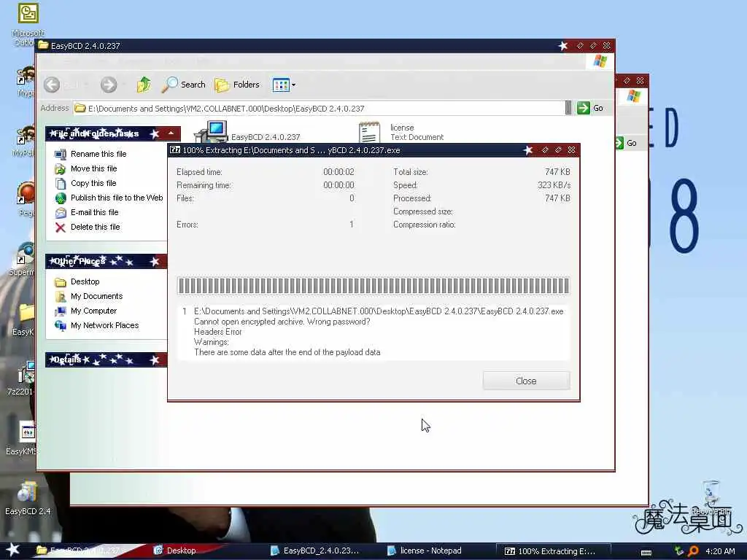
Task: Click the orange magnifier tray icon
Action: (x=693, y=551)
